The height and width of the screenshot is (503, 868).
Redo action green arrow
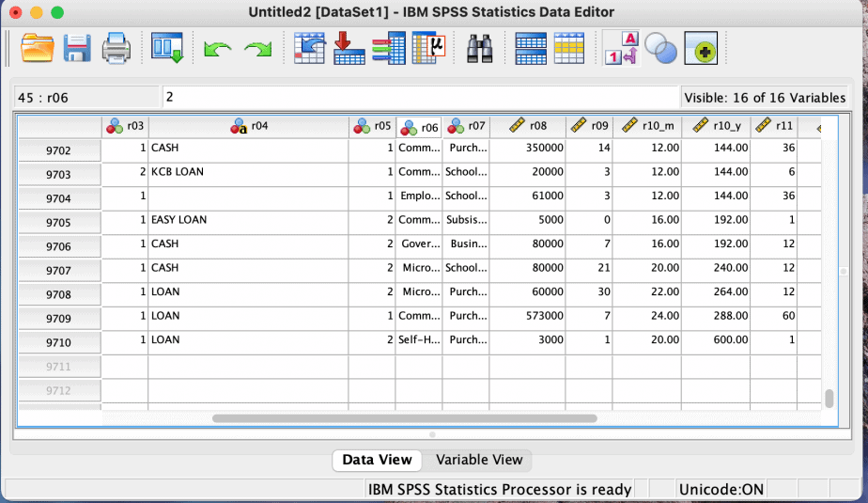pyautogui.click(x=258, y=49)
